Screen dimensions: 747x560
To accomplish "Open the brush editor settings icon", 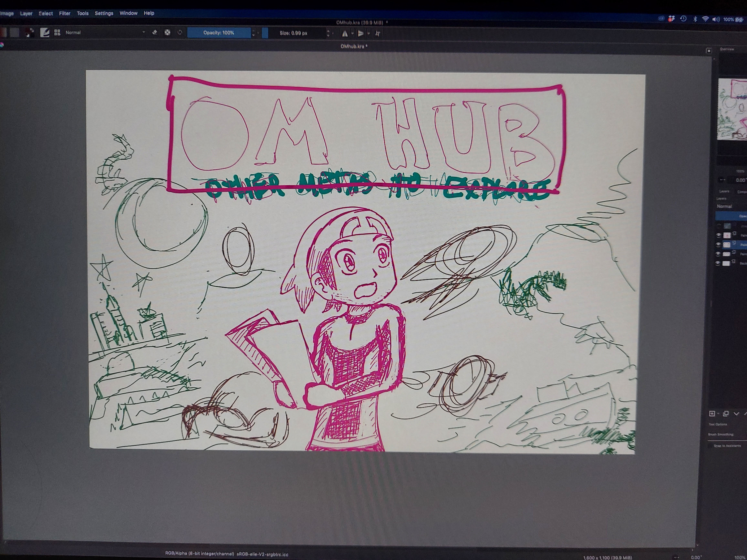I will (x=45, y=33).
